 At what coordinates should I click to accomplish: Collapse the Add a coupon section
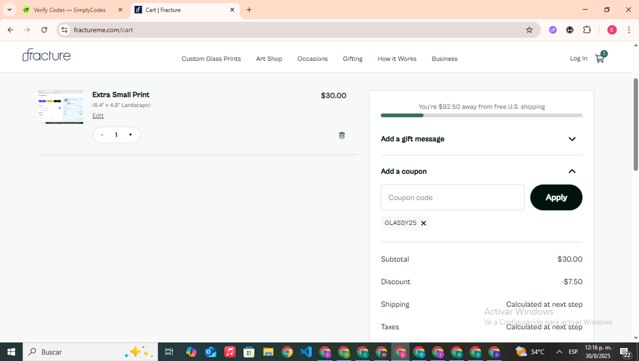point(481,171)
